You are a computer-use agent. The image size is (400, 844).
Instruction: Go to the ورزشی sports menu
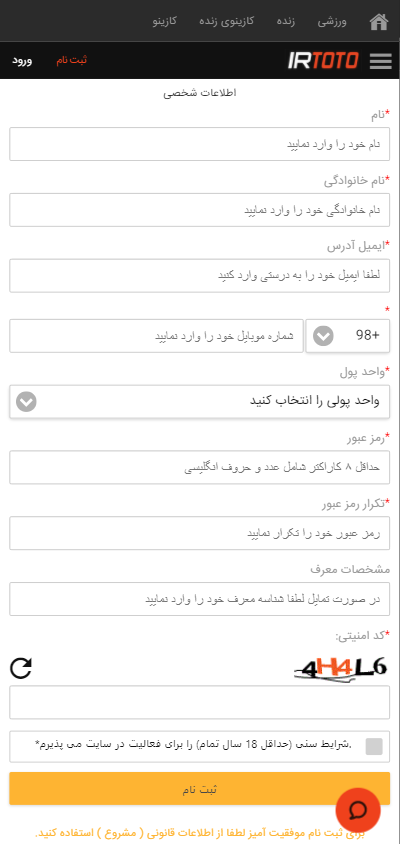click(x=332, y=22)
